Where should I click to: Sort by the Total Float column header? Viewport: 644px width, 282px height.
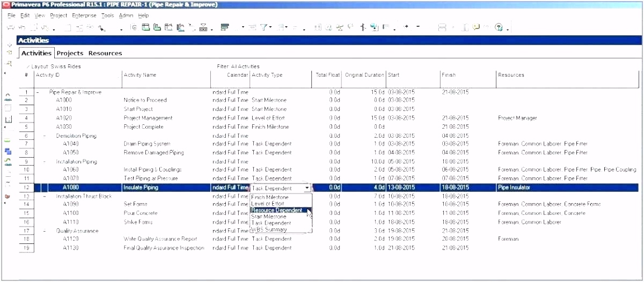click(327, 75)
